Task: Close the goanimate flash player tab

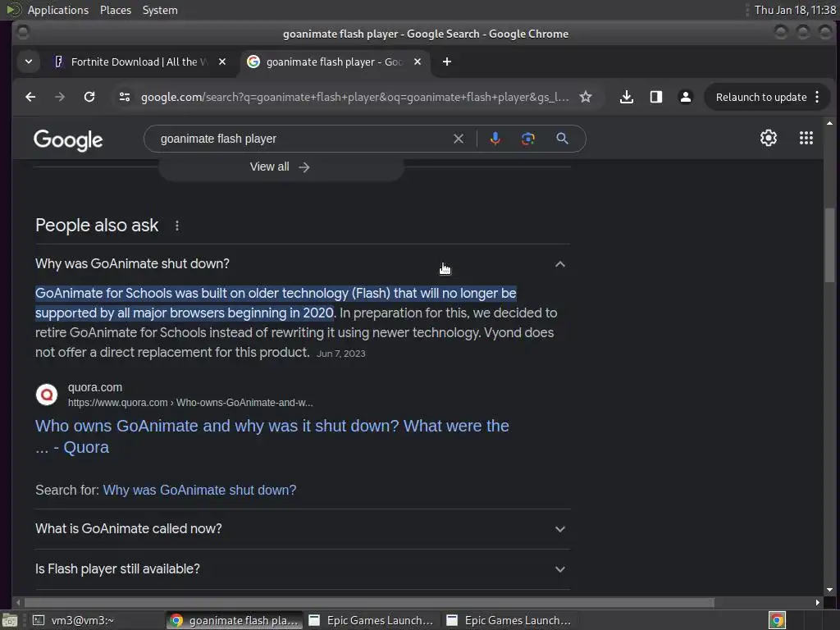Action: (418, 62)
